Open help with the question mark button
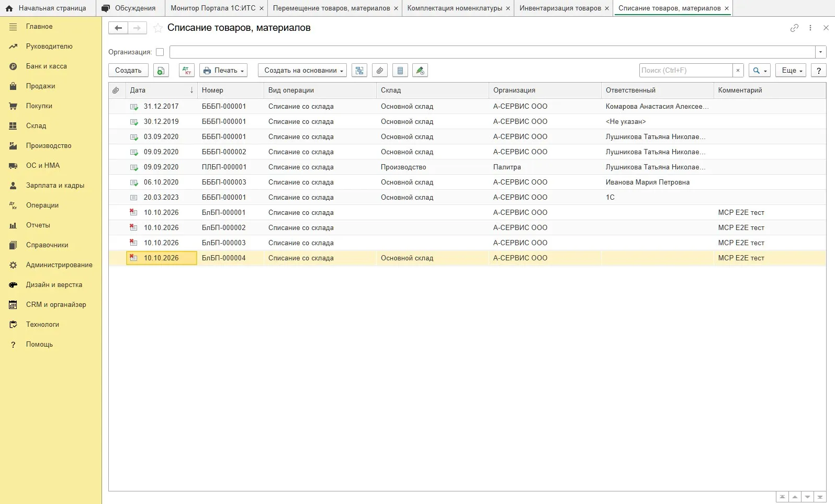This screenshot has height=504, width=835. (x=819, y=71)
